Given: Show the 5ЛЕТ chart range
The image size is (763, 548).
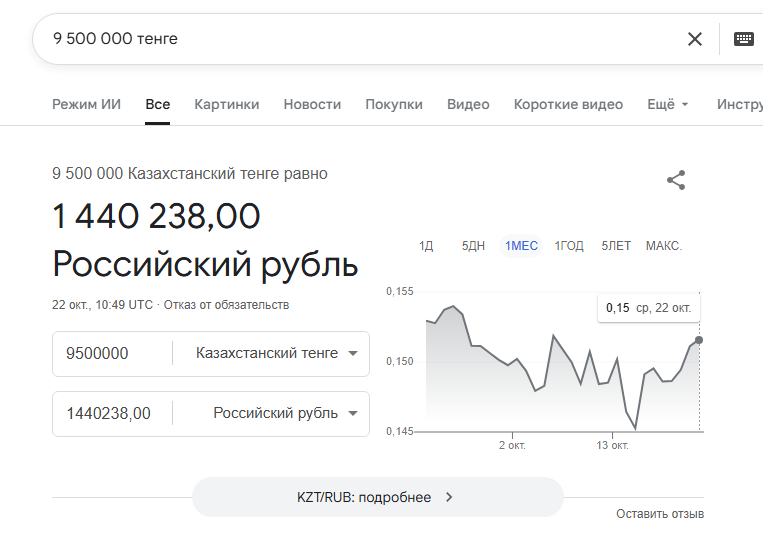Looking at the screenshot, I should click(x=616, y=246).
